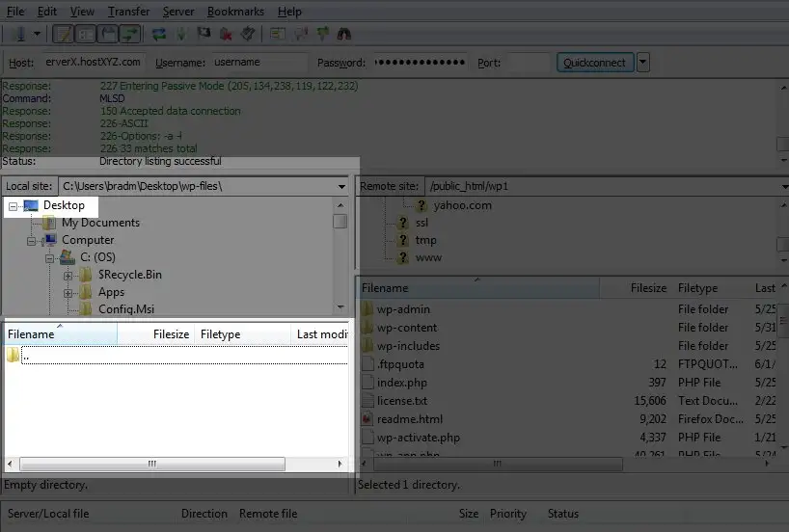Screen dimensions: 789x532
Task: Click the Port input field
Action: coord(529,63)
